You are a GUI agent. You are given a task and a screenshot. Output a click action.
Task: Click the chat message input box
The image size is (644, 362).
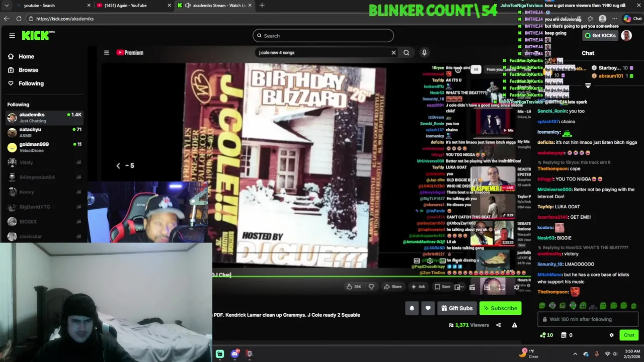tap(588, 319)
